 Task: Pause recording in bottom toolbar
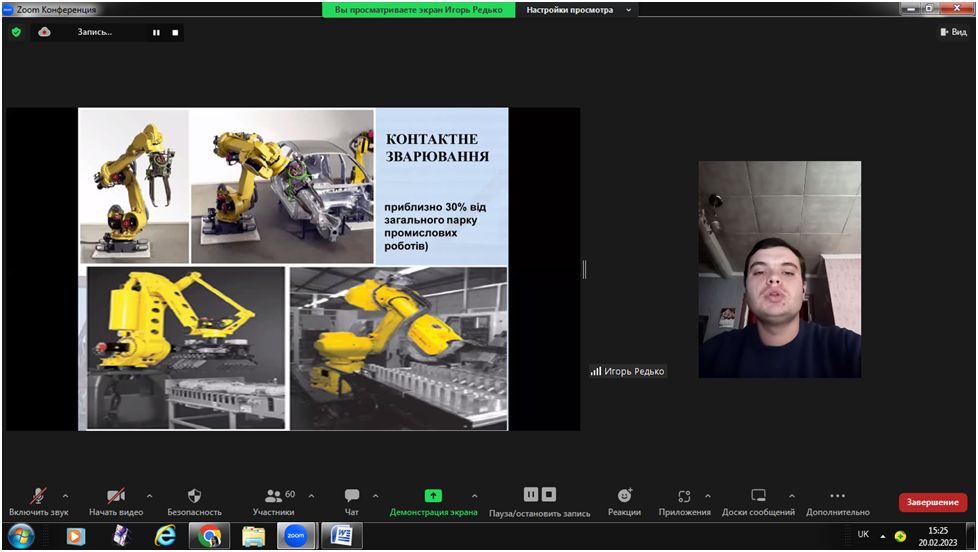click(530, 495)
